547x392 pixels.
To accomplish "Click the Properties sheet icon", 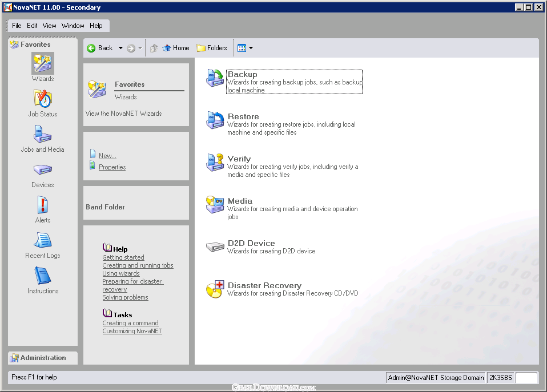I will tap(92, 165).
